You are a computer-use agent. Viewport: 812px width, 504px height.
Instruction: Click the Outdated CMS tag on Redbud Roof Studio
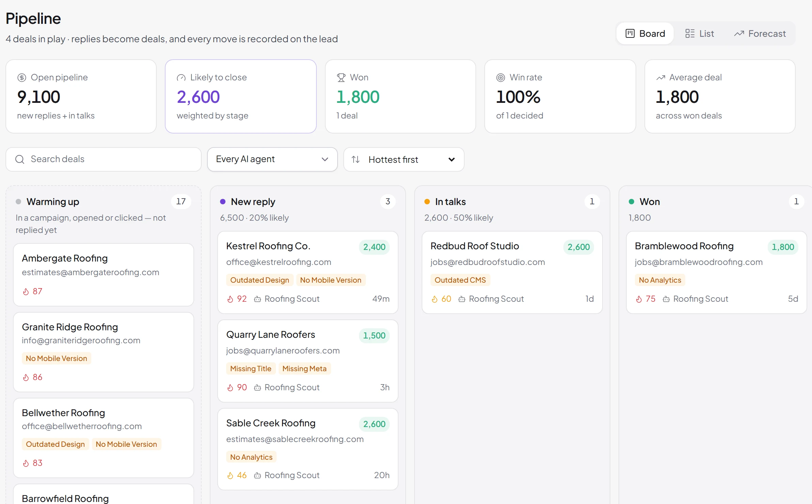[460, 280]
